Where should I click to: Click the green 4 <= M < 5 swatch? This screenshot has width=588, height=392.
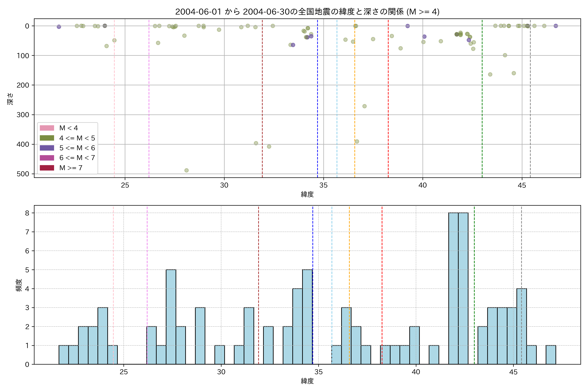(x=47, y=138)
